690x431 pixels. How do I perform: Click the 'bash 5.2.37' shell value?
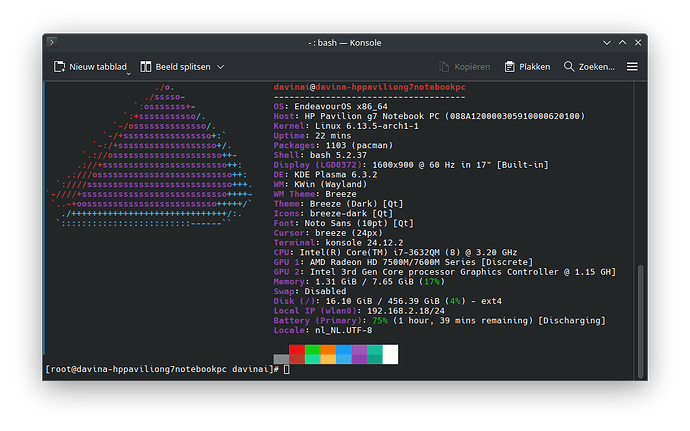(x=338, y=155)
